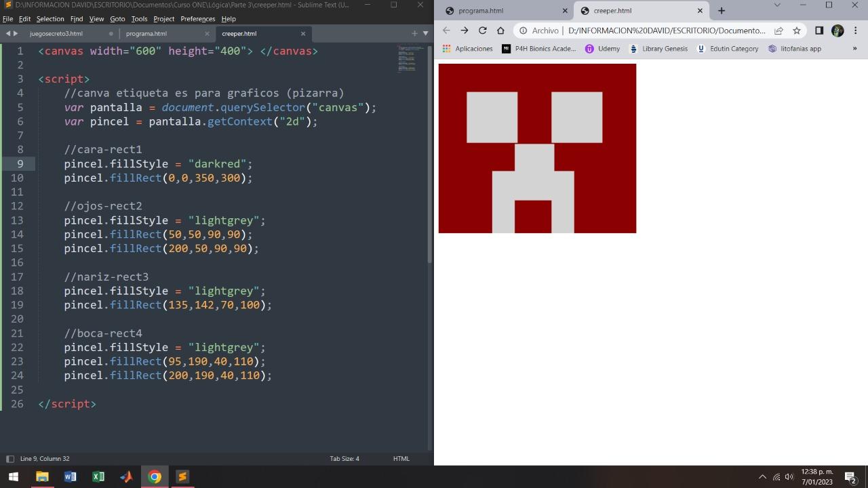Open the Aplicaciones bookmark
Viewport: 868px width, 488px height.
pyautogui.click(x=467, y=49)
